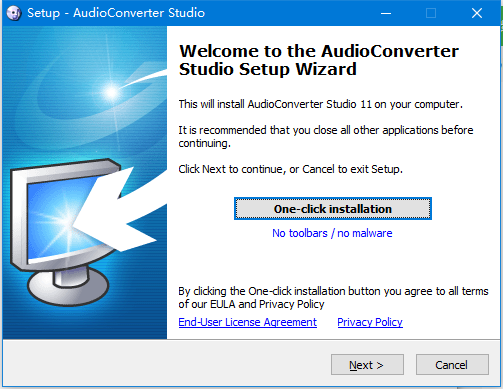The image size is (503, 389).
Task: Click the Welcome to AudioConverter Studio heading
Action: pos(319,60)
